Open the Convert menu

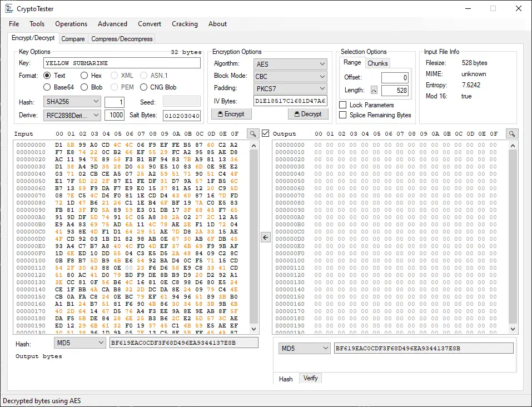[150, 24]
